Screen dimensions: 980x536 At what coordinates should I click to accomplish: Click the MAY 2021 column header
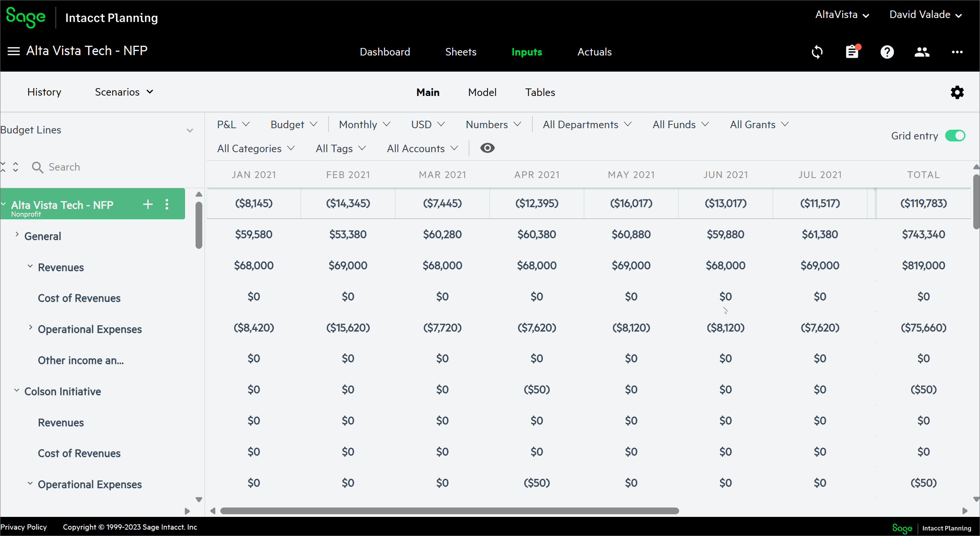click(631, 175)
